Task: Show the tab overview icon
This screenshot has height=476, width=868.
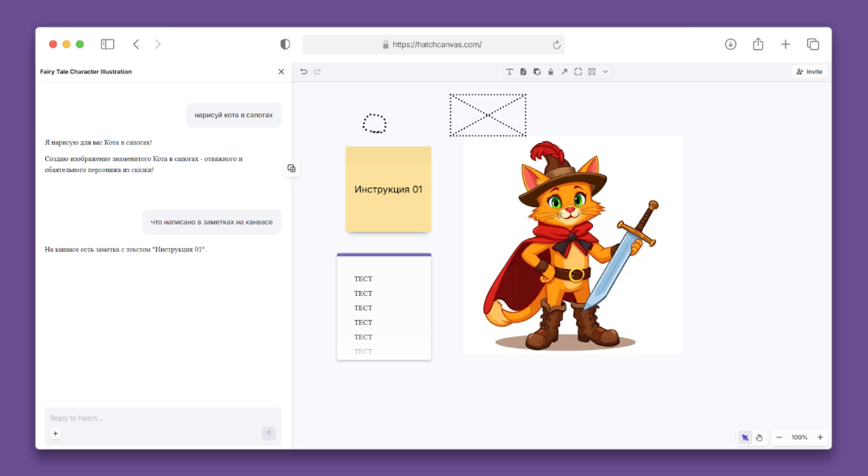Action: point(813,44)
